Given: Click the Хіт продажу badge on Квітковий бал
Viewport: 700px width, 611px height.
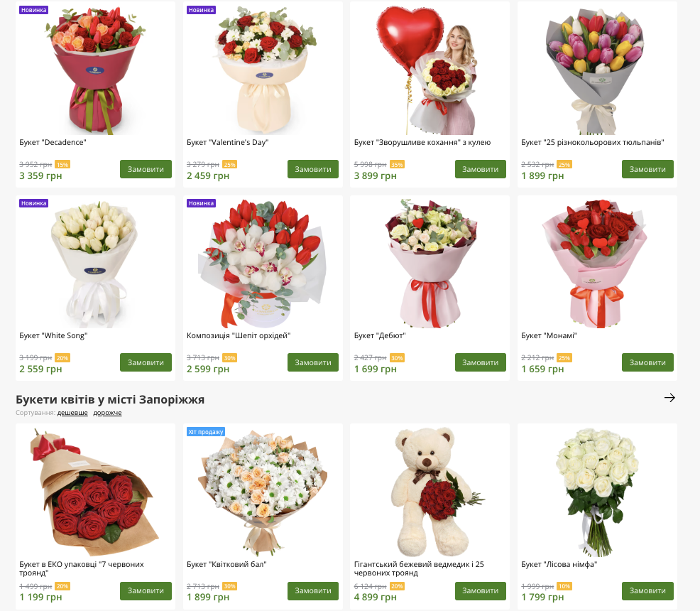Looking at the screenshot, I should click(205, 432).
